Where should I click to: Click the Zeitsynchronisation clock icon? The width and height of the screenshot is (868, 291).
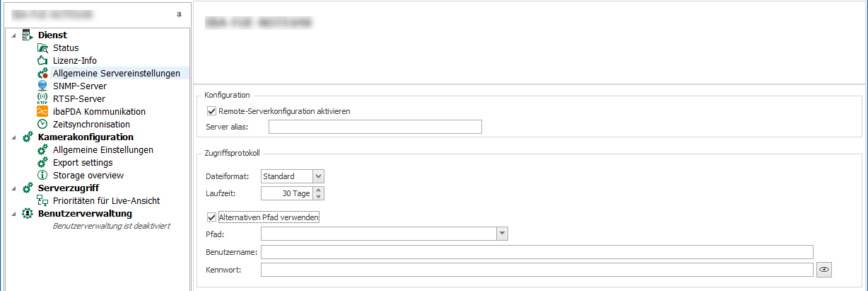tap(42, 124)
